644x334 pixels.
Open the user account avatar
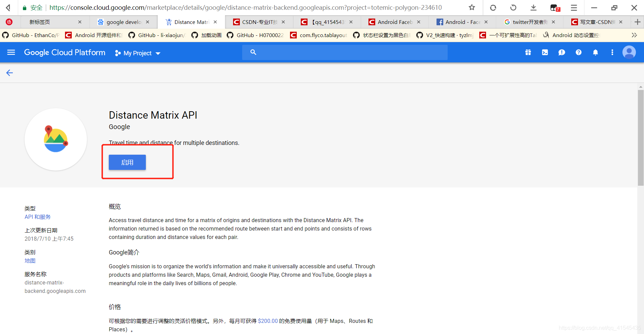click(629, 52)
